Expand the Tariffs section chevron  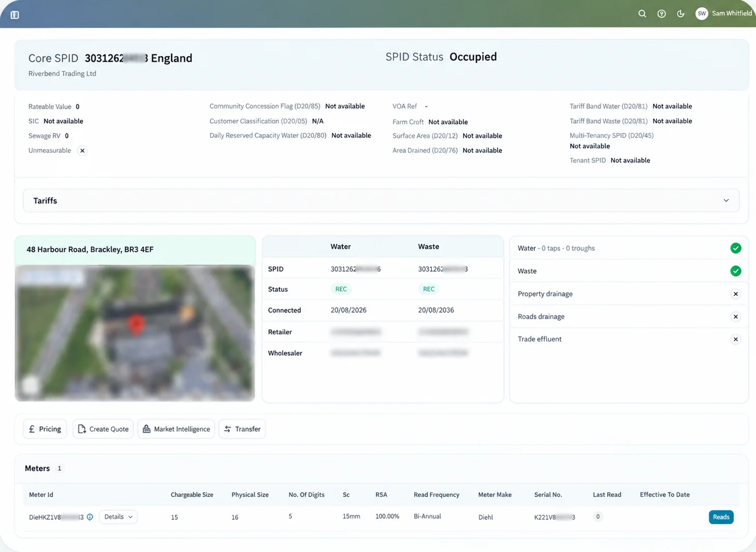point(726,201)
